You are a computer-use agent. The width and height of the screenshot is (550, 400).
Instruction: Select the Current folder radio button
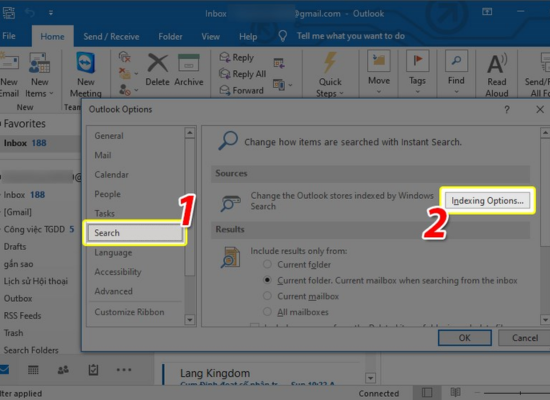click(267, 264)
